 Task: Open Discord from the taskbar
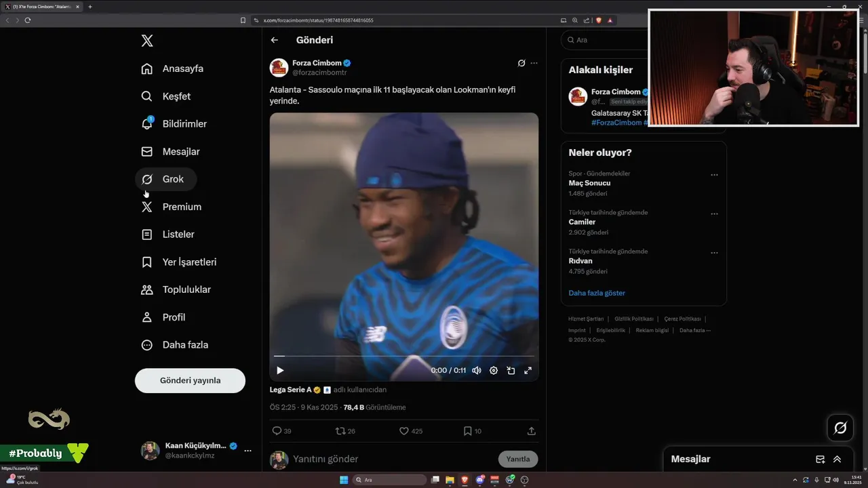pyautogui.click(x=479, y=480)
